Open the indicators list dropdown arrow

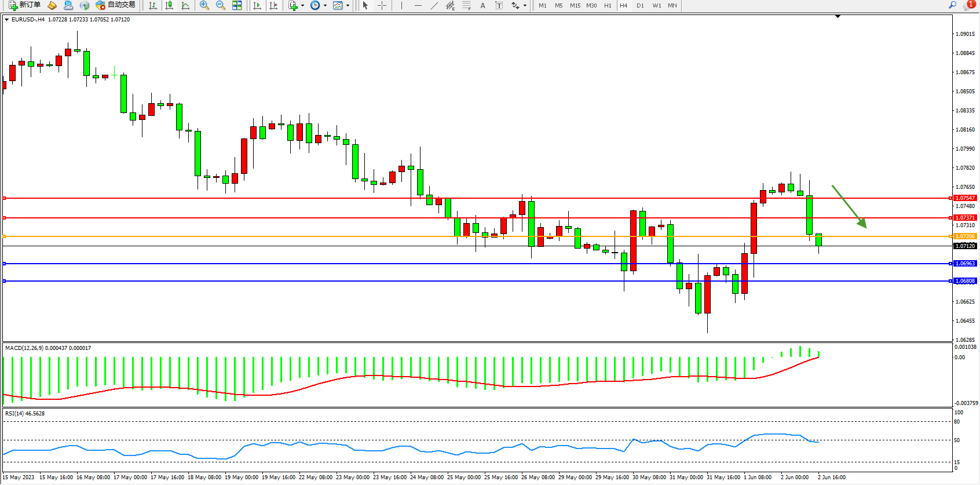302,6
